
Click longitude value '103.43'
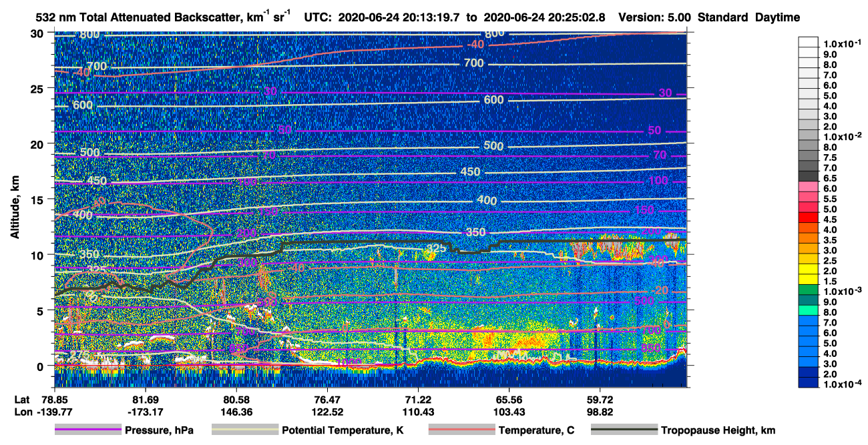coord(509,412)
